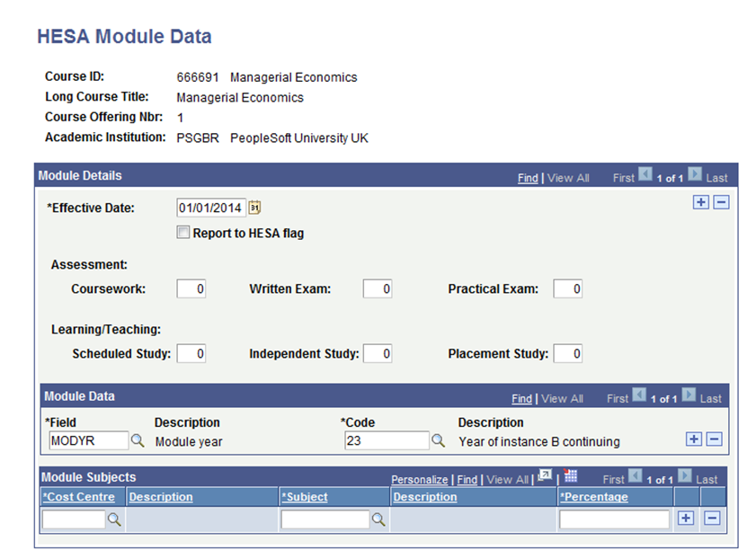This screenshot has height=559, width=756.
Task: Open the calendar picker for Effective Date
Action: tap(253, 207)
